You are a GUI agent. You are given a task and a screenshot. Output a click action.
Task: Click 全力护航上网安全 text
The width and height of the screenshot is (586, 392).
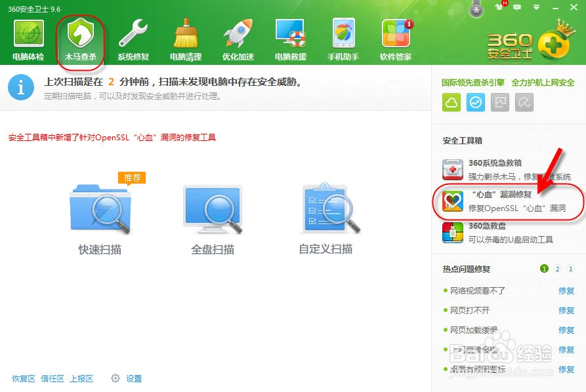click(x=543, y=83)
